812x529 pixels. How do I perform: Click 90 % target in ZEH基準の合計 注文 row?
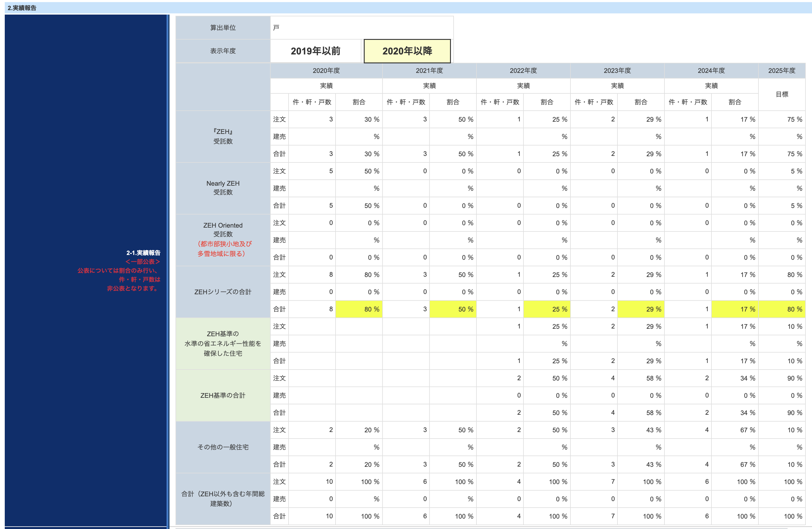click(x=782, y=378)
